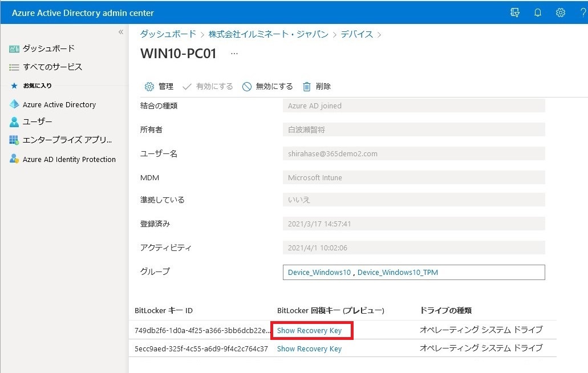This screenshot has width=588, height=373.
Task: Select BitLocker key ID 749db2f6-1d0a-4f25-a366
Action: 202,331
